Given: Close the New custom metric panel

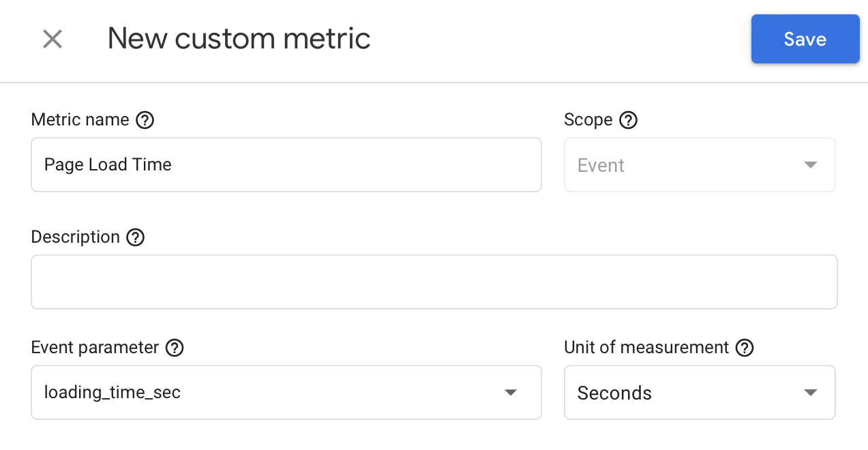Looking at the screenshot, I should click(x=53, y=40).
